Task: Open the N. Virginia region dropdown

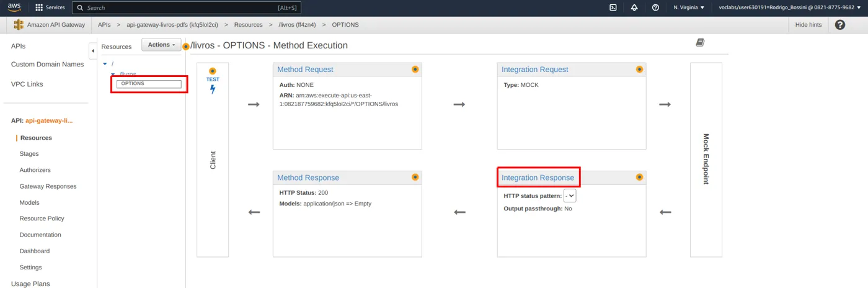Action: (x=689, y=7)
